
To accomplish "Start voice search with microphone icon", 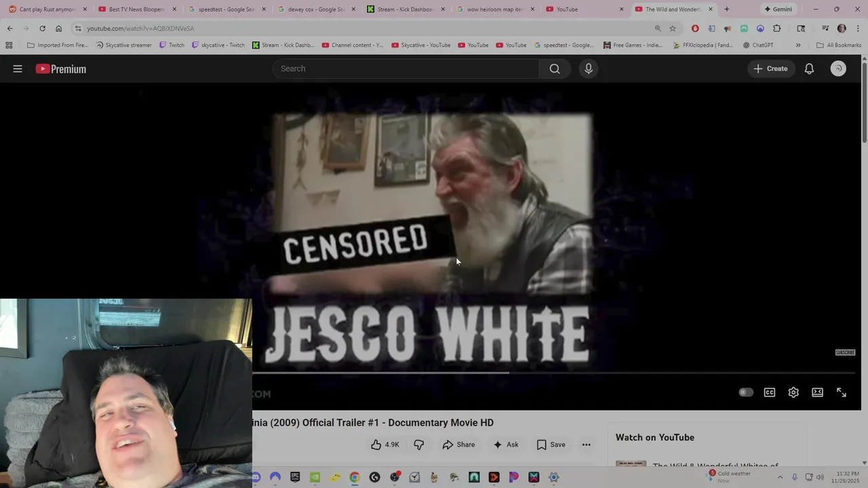I will (589, 68).
